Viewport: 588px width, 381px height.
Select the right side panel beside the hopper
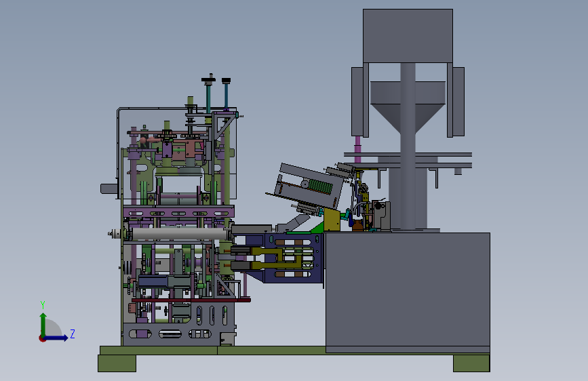point(458,102)
